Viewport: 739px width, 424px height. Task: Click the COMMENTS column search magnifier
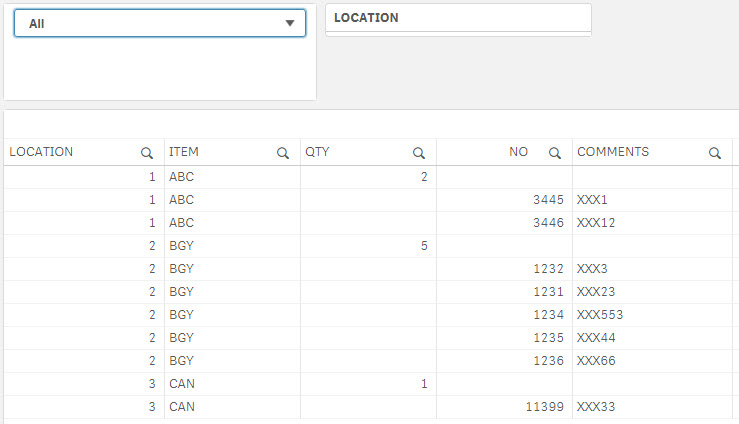tap(714, 153)
